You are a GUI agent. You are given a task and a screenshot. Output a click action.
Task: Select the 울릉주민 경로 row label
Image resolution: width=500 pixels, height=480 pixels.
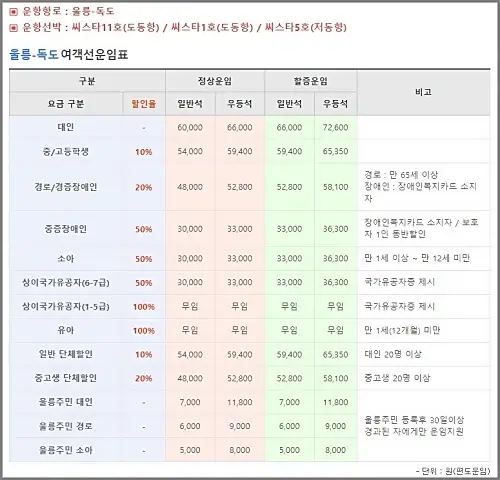[x=66, y=426]
